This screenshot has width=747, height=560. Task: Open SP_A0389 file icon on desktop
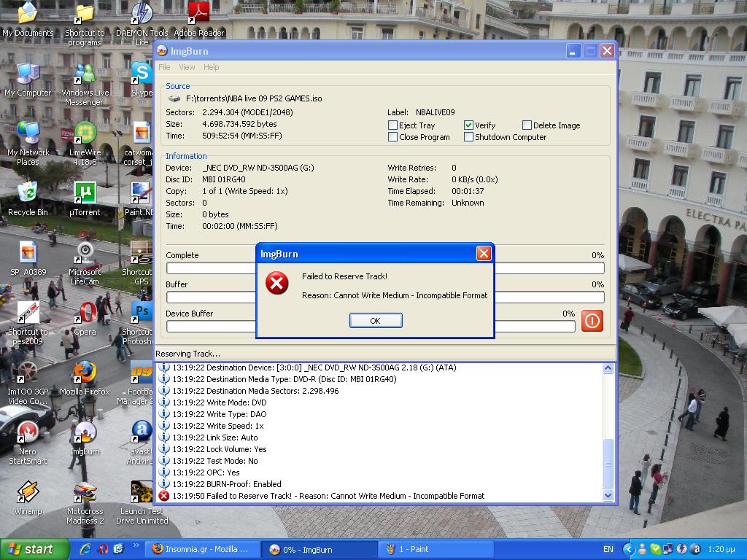(x=28, y=259)
